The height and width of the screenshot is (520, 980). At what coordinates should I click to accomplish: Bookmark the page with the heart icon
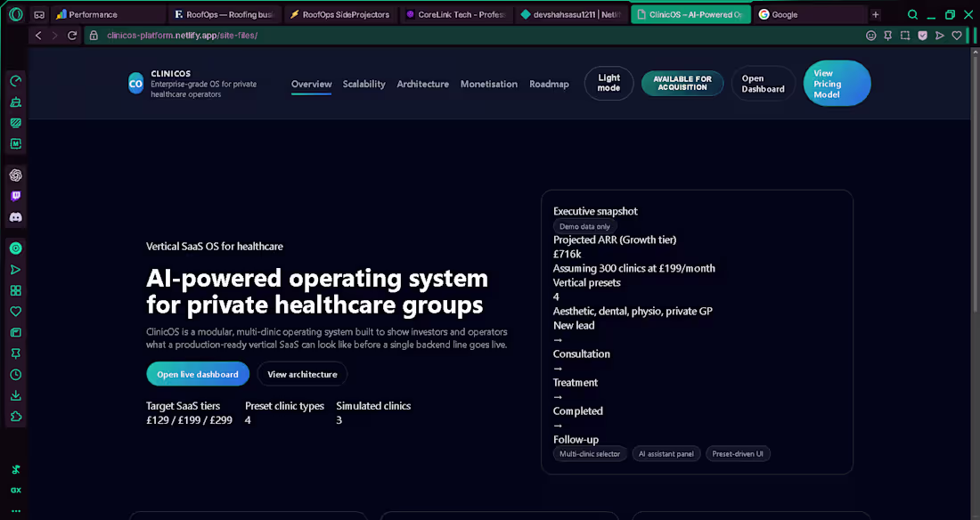point(955,36)
